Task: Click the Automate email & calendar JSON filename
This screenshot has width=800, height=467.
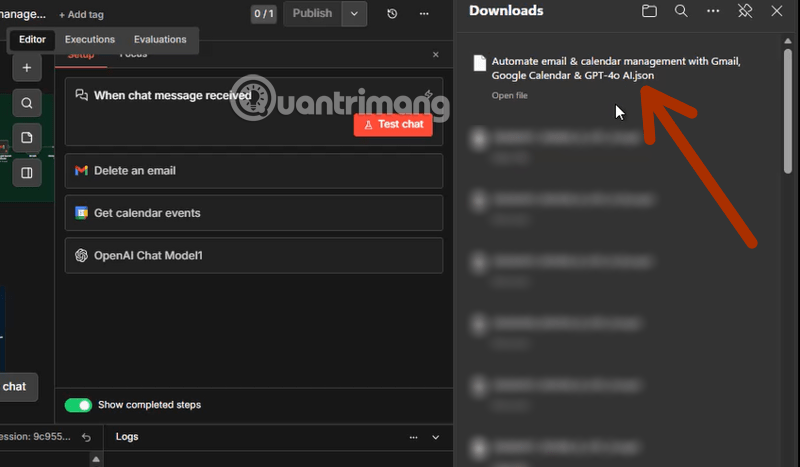Action: click(616, 68)
